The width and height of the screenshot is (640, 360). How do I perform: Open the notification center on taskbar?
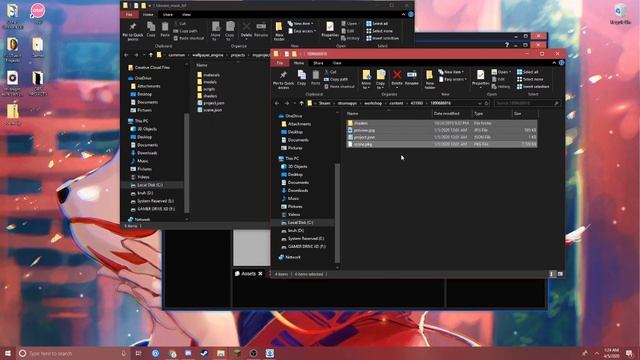629,353
